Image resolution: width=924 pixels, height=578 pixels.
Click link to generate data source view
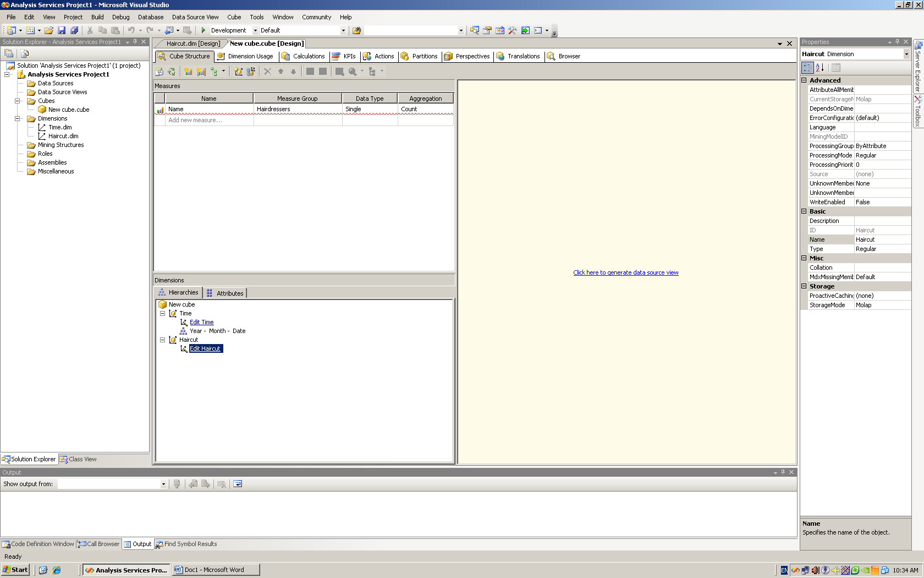click(626, 272)
